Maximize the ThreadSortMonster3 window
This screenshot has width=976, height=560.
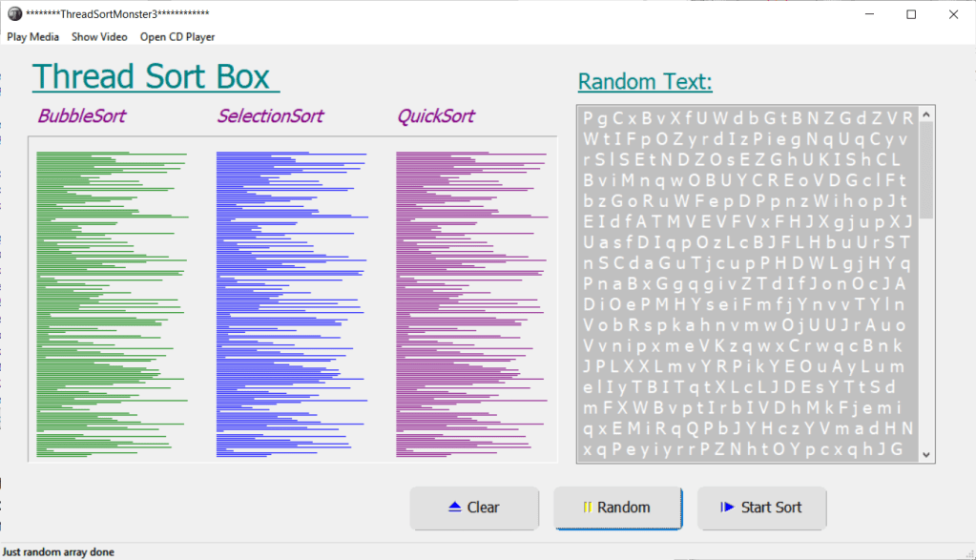911,14
